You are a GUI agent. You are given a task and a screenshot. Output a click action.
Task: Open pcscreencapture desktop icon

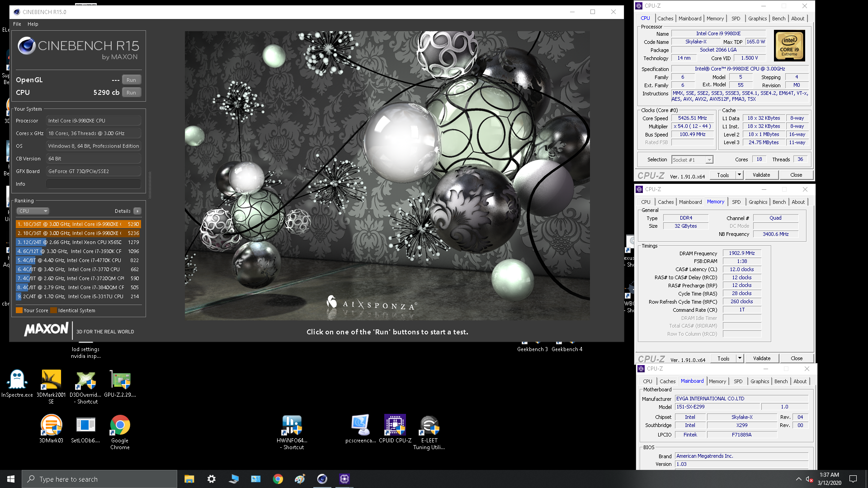(360, 429)
